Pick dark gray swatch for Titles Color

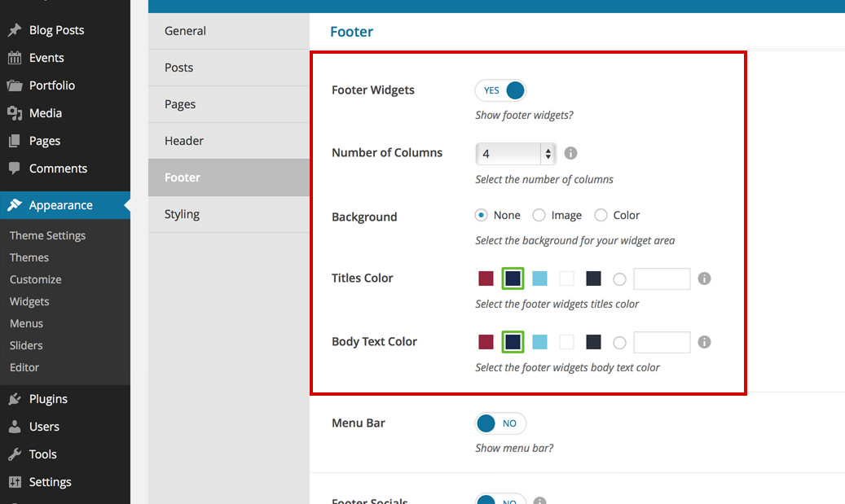click(x=593, y=278)
